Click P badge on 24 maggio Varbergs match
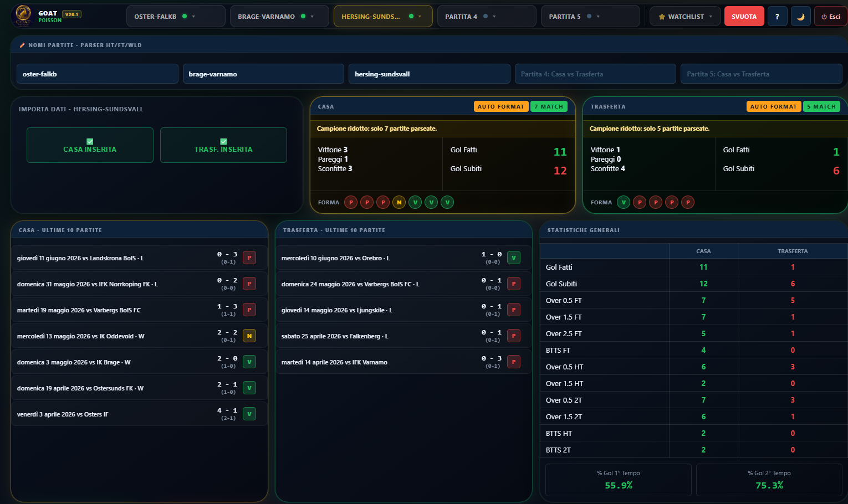Viewport: 848px width, 504px height. [514, 284]
